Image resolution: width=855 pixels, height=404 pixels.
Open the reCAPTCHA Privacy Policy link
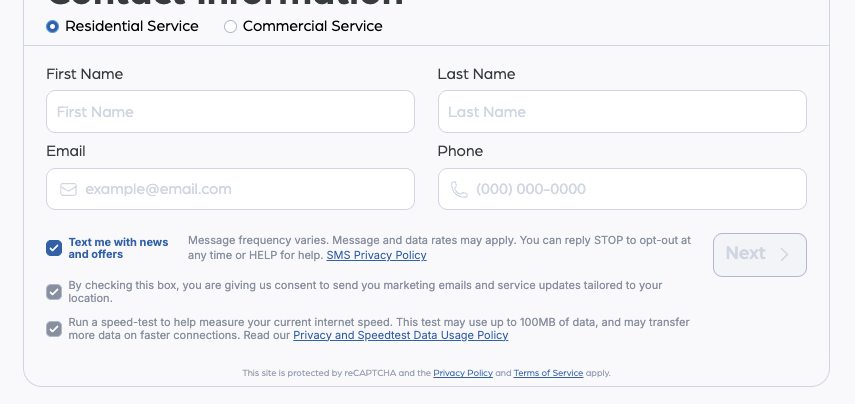pos(463,373)
